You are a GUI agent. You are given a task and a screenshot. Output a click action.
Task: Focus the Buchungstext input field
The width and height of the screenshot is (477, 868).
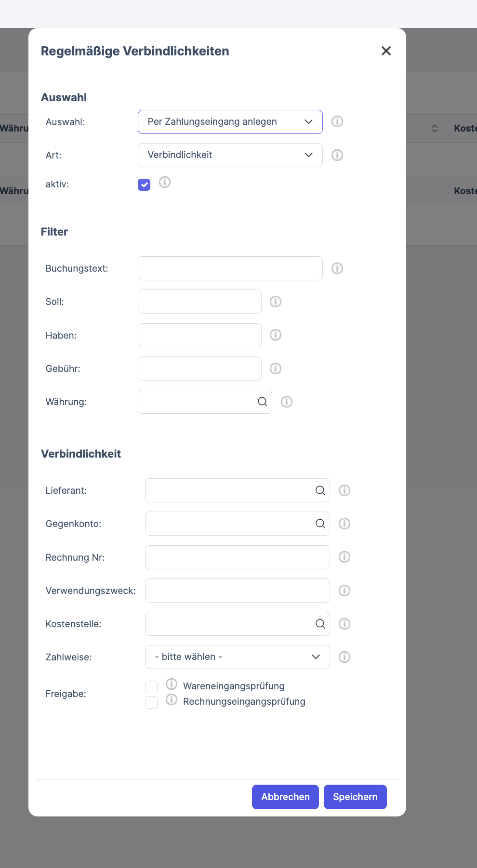(230, 268)
